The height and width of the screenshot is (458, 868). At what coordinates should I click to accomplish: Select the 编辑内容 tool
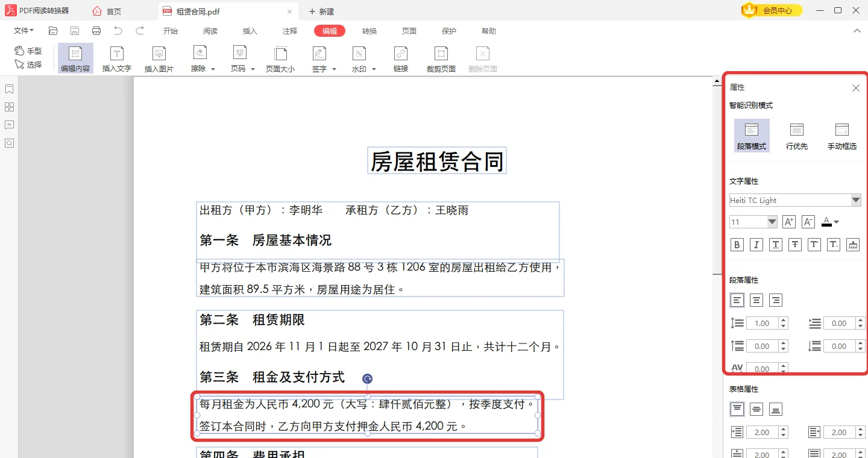point(75,58)
